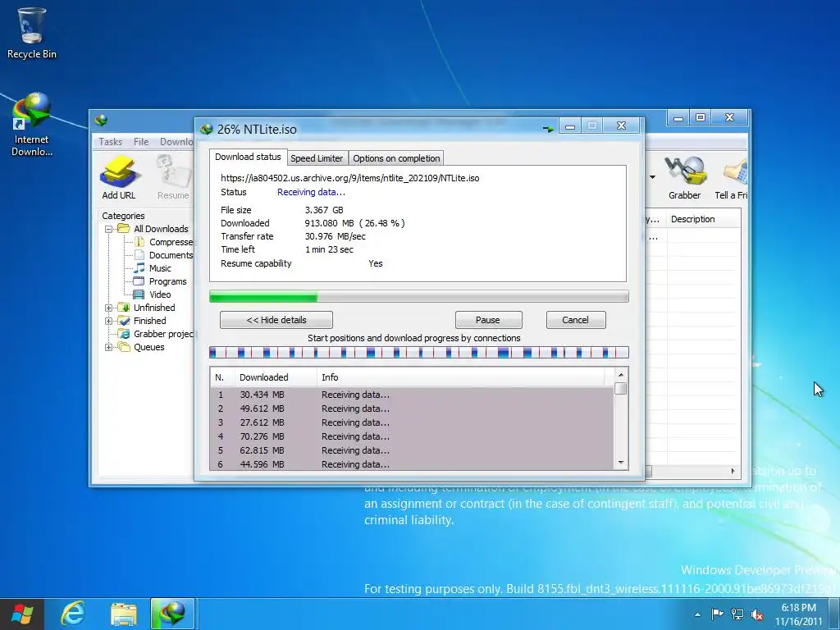Click the Tell a Friend toolbar icon
Viewport: 840px width, 630px height.
[x=731, y=178]
